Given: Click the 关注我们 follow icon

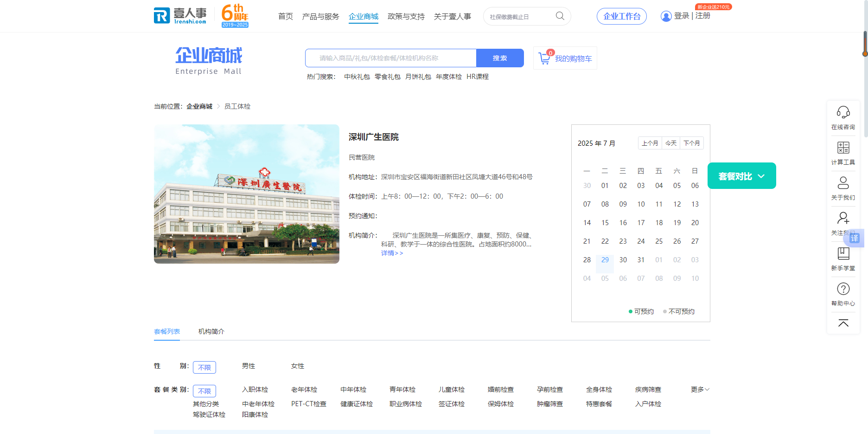Looking at the screenshot, I should [x=843, y=218].
